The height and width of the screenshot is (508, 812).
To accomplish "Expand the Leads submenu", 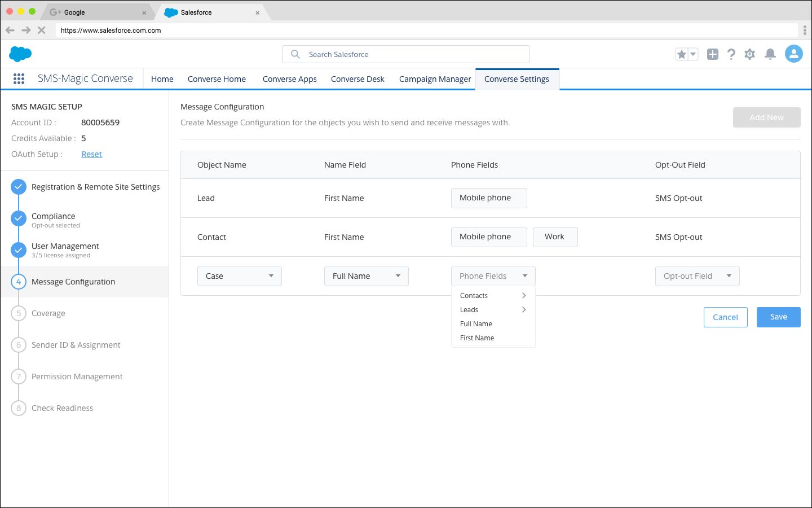I will pyautogui.click(x=493, y=310).
